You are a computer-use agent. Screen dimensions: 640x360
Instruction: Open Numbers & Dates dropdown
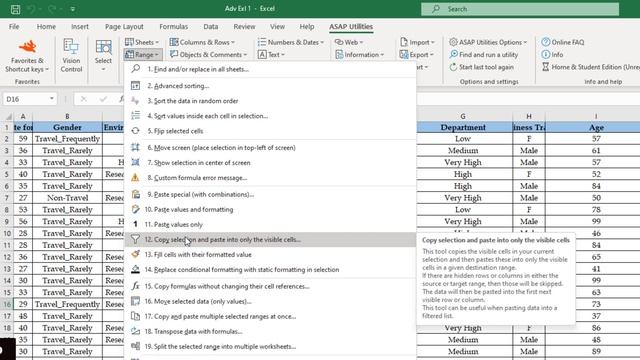291,42
